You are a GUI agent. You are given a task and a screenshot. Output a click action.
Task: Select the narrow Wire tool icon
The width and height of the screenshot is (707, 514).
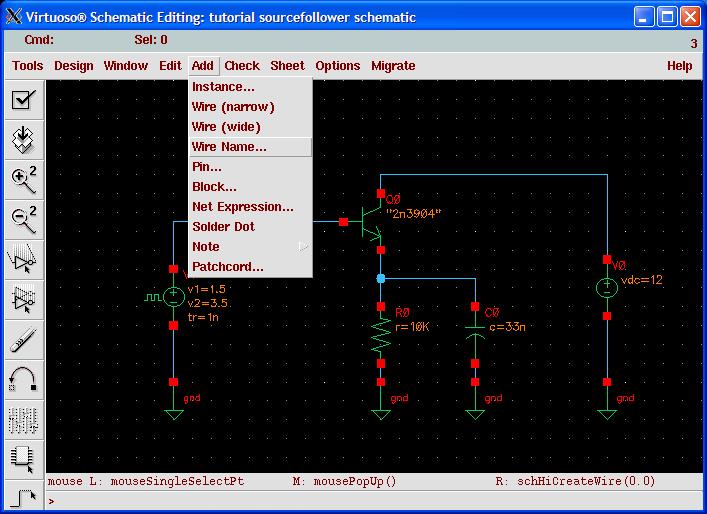click(24, 494)
